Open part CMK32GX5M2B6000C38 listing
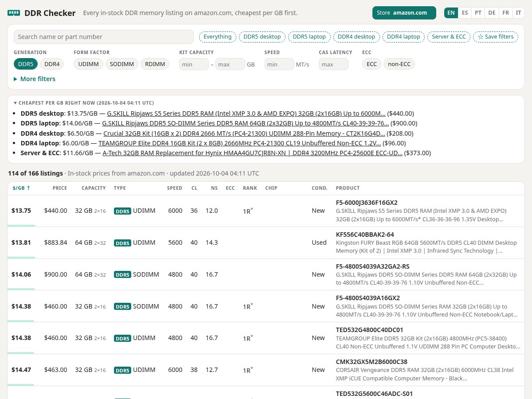 pyautogui.click(x=372, y=362)
